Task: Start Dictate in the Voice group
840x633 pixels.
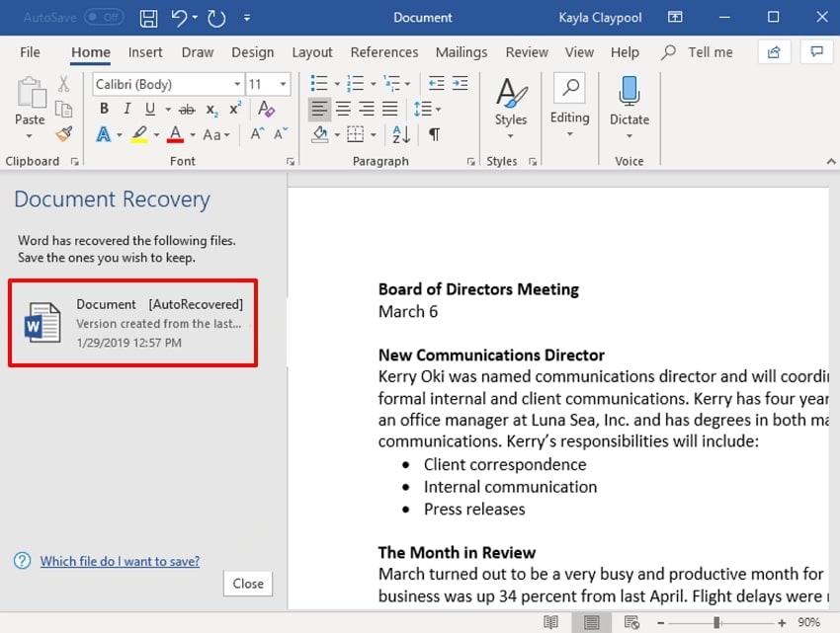Action: (630, 106)
